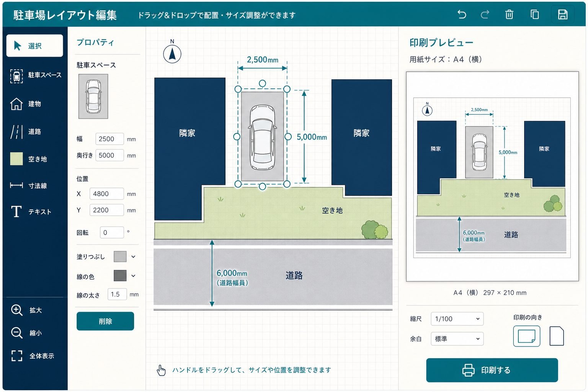Click the bottom-center resize handle of parking space

(x=262, y=186)
